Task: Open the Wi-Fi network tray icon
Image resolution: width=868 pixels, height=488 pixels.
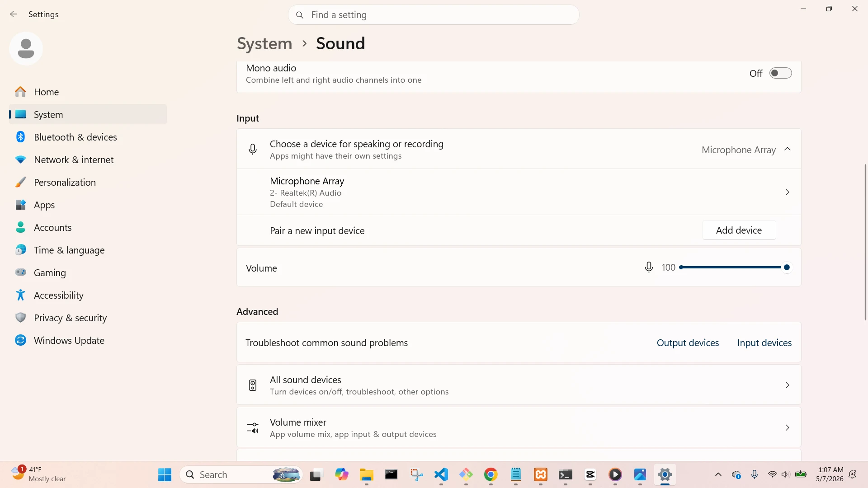Action: coord(773,474)
